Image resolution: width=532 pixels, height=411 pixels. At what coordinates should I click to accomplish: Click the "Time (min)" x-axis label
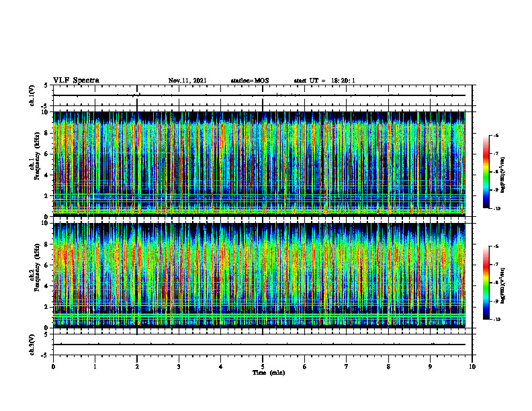[269, 373]
